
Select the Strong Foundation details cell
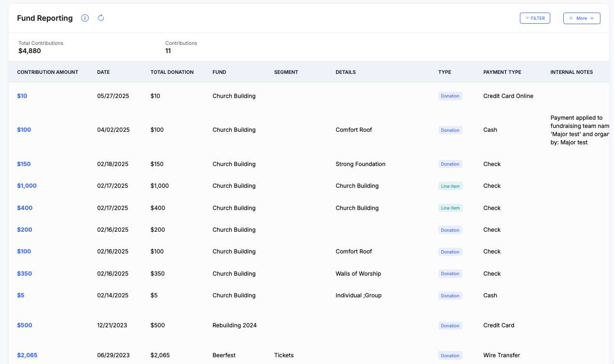pos(361,164)
